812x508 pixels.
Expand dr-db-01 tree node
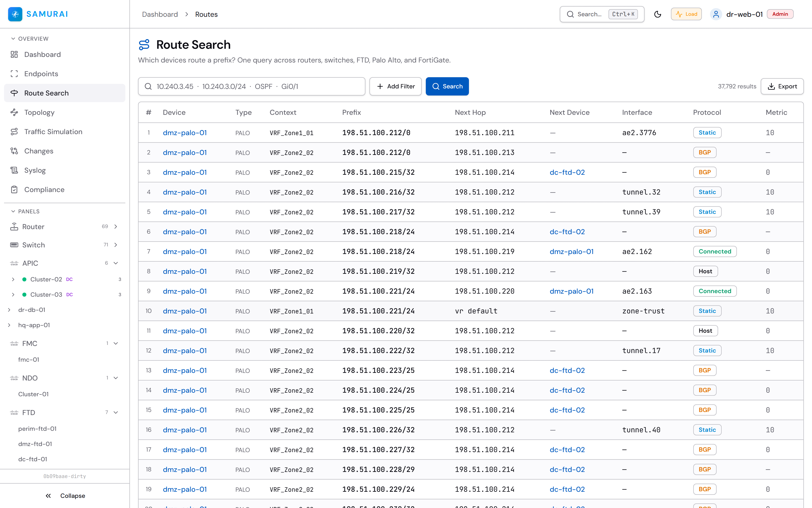(9, 310)
